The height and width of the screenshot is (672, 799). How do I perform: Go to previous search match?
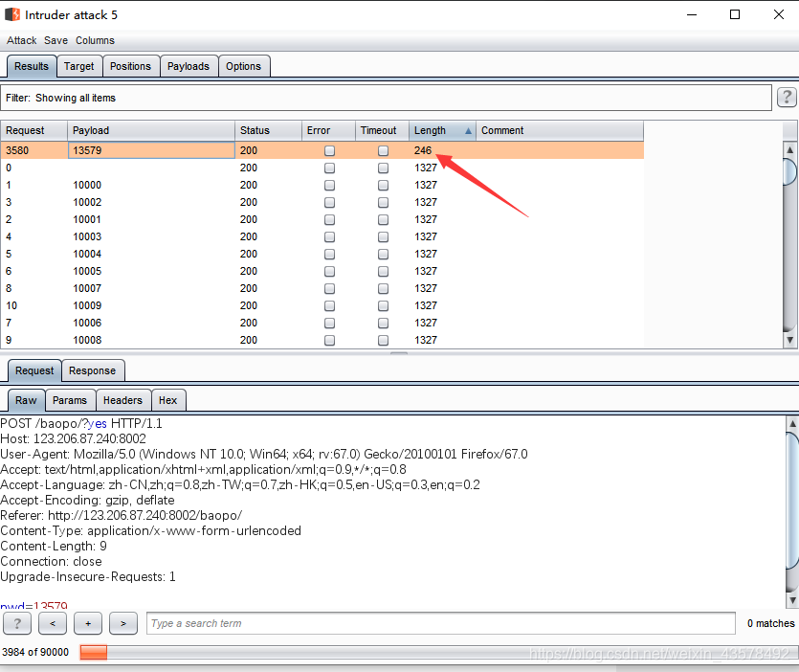coord(53,623)
